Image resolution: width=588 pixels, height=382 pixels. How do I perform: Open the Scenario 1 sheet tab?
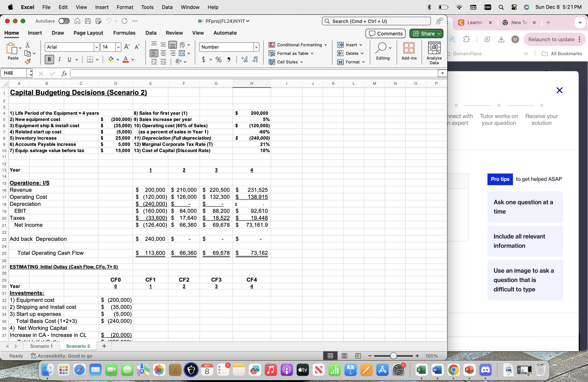(41, 346)
